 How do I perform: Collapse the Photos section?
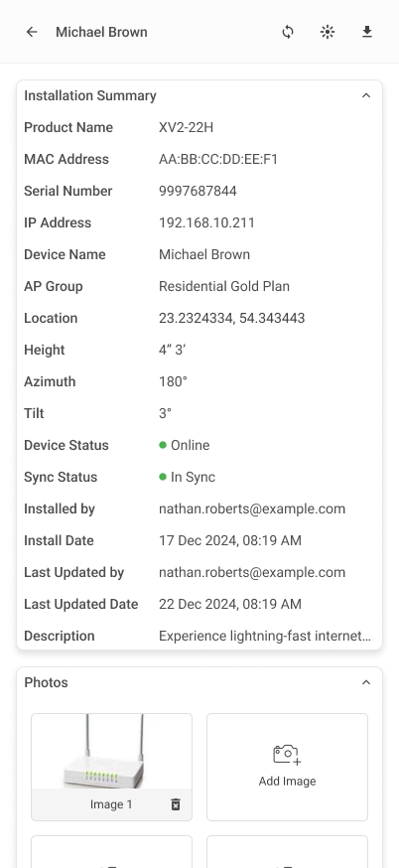click(x=366, y=682)
